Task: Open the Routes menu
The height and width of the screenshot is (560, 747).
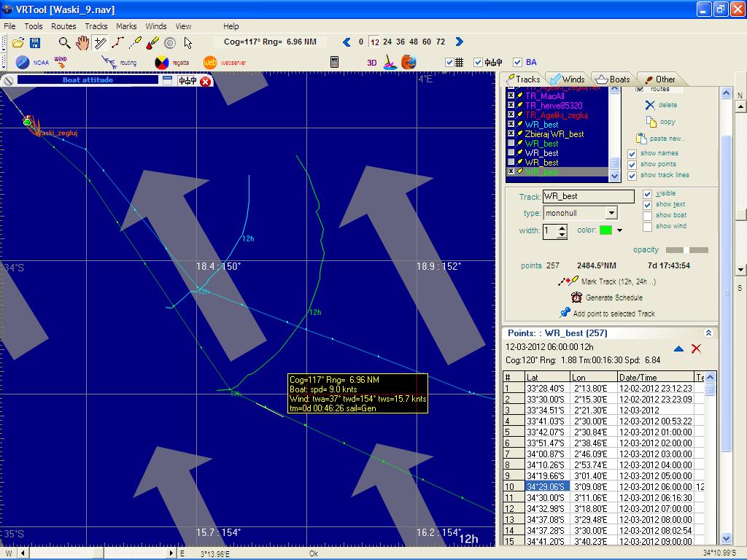Action: pyautogui.click(x=63, y=26)
